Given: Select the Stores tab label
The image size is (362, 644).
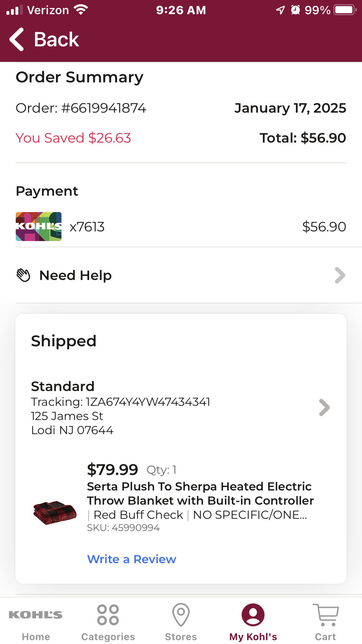Looking at the screenshot, I should click(181, 637).
